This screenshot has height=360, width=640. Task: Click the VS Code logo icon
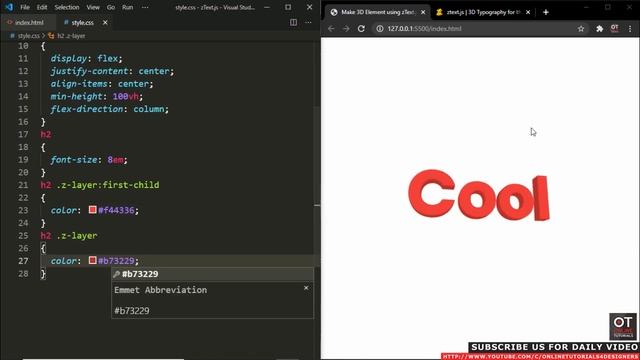[x=9, y=7]
